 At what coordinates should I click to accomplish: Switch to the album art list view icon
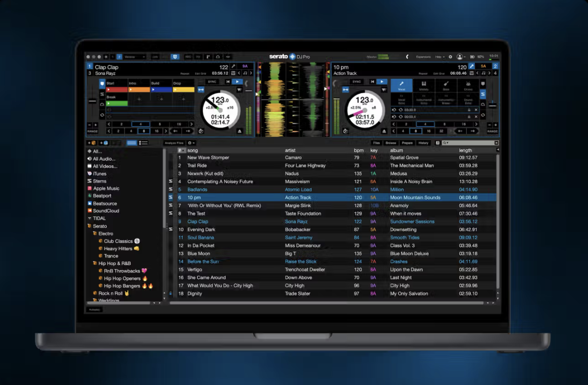click(x=143, y=143)
